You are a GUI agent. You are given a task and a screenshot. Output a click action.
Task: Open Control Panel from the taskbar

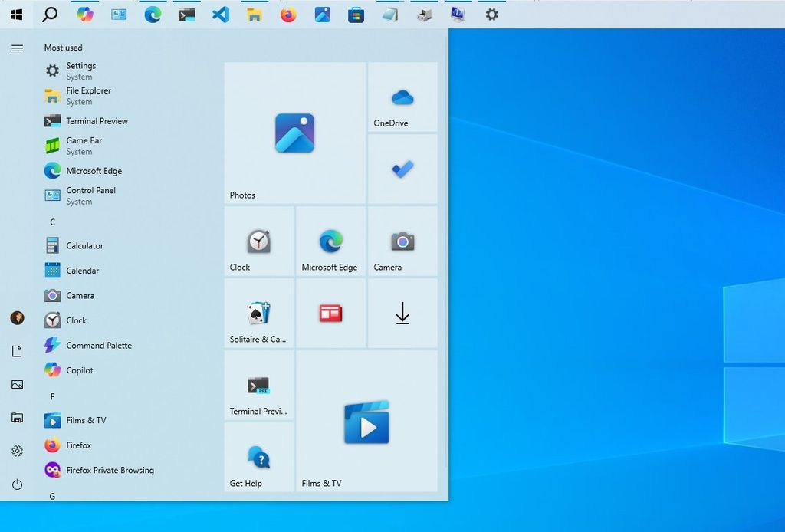click(x=119, y=15)
